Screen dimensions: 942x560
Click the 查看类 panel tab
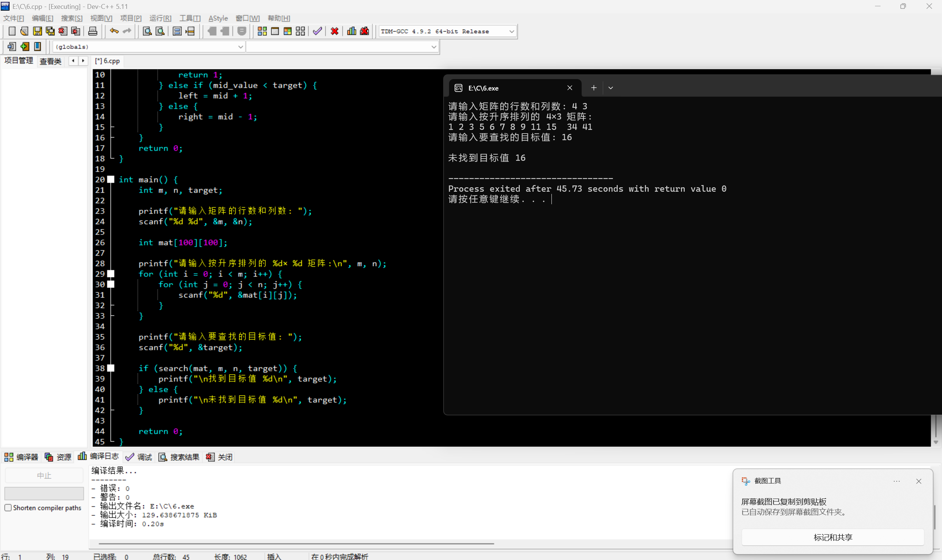(50, 61)
